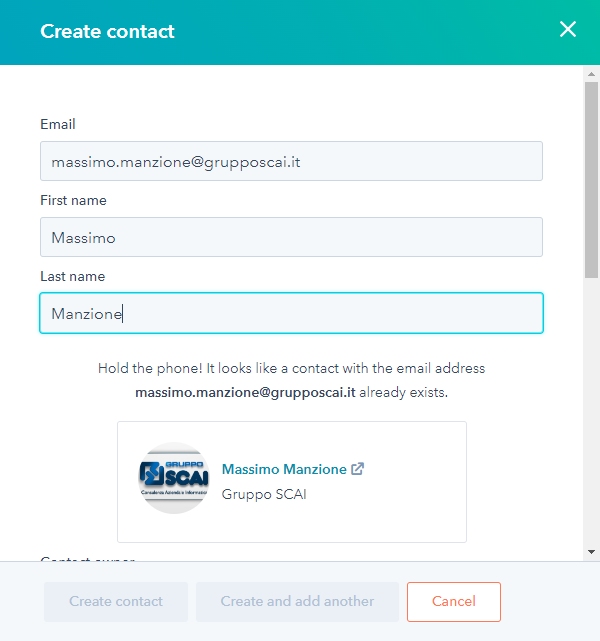Screen dimensions: 600x641
Task: Click the "Hold the phone!" warning message
Action: pos(291,368)
